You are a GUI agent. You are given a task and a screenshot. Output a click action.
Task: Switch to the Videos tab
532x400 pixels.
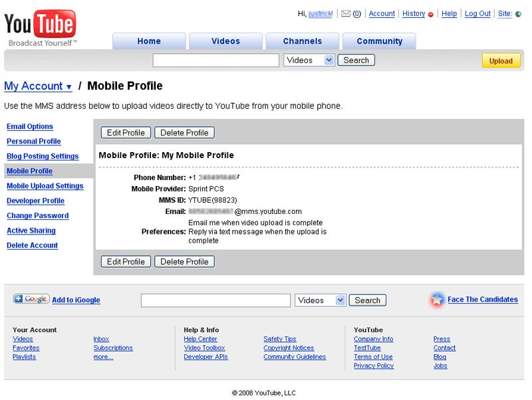pyautogui.click(x=225, y=41)
